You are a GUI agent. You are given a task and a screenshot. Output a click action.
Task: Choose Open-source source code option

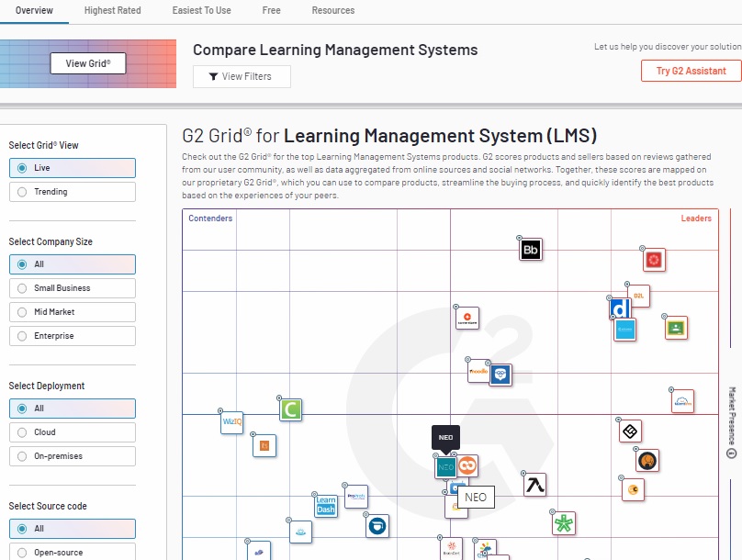73,552
